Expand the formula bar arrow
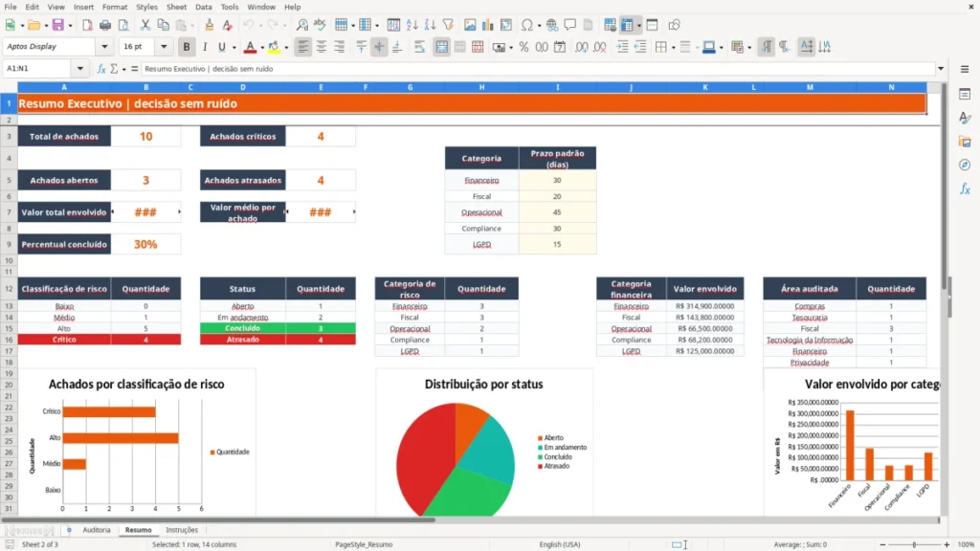The image size is (980, 551). [x=941, y=69]
